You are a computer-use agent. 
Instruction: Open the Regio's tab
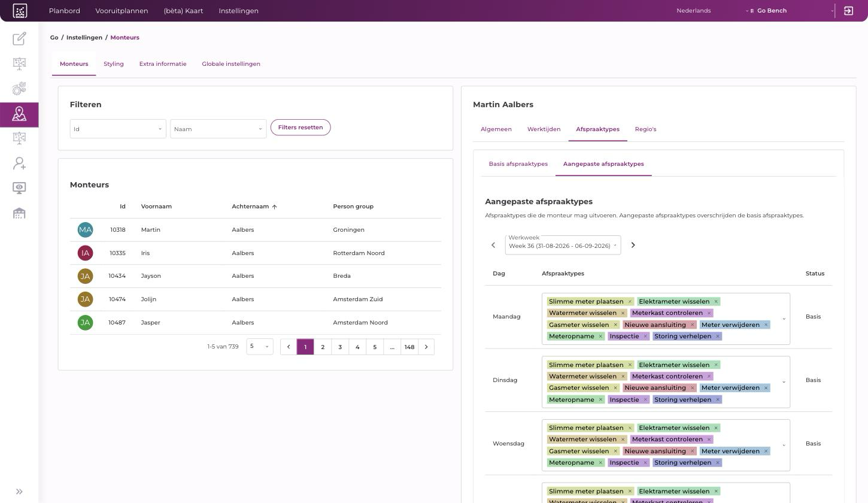tap(645, 129)
